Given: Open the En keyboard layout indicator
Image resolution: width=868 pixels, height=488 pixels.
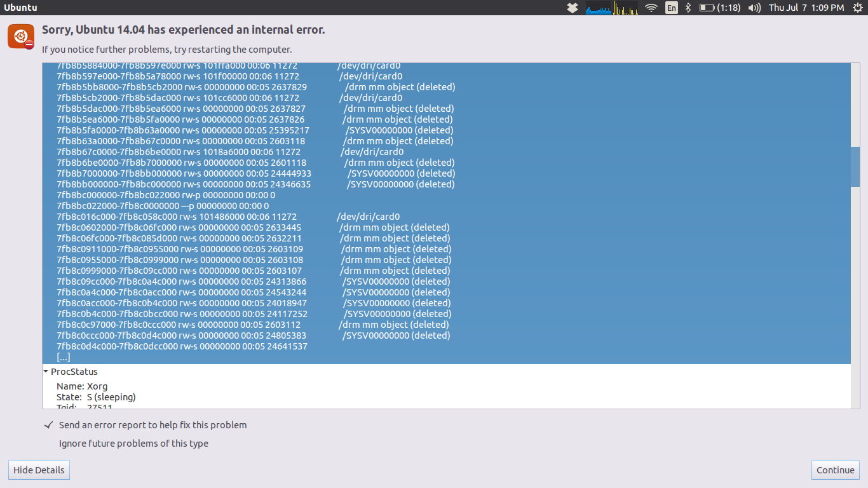Looking at the screenshot, I should click(x=672, y=8).
